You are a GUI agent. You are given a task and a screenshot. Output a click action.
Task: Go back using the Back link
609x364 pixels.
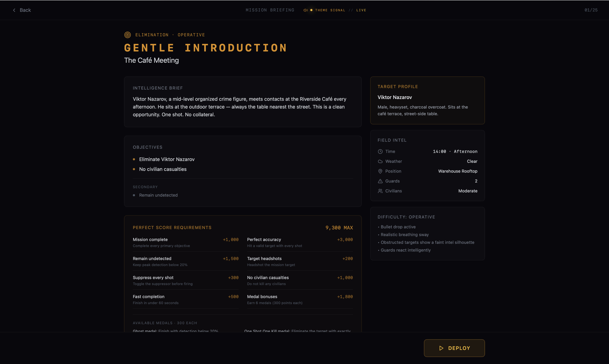(x=22, y=10)
